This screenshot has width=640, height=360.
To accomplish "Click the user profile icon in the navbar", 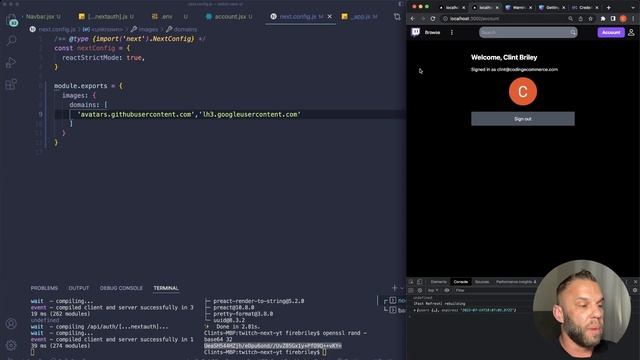I will click(631, 32).
